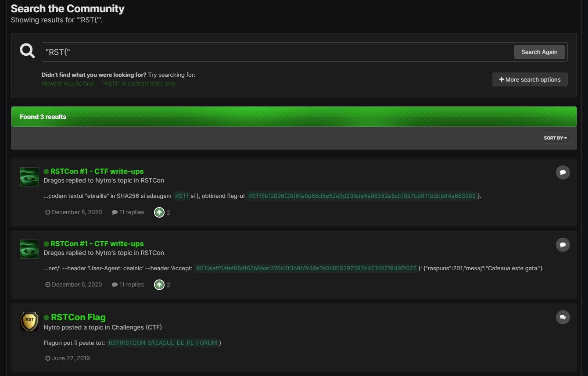The height and width of the screenshot is (376, 588).
Task: Click comment bubble icon on first result
Action: point(563,172)
